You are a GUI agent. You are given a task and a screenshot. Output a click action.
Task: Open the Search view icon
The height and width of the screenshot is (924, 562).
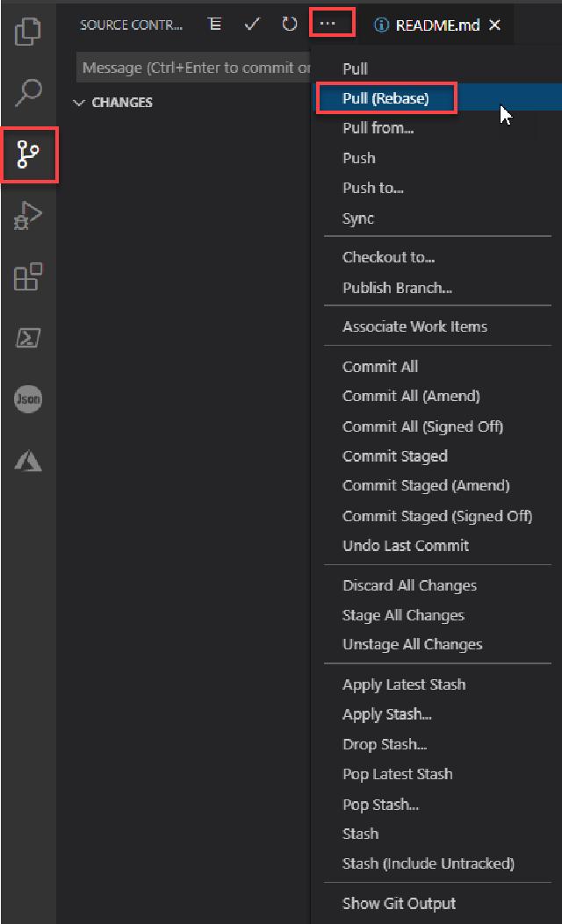(x=28, y=92)
